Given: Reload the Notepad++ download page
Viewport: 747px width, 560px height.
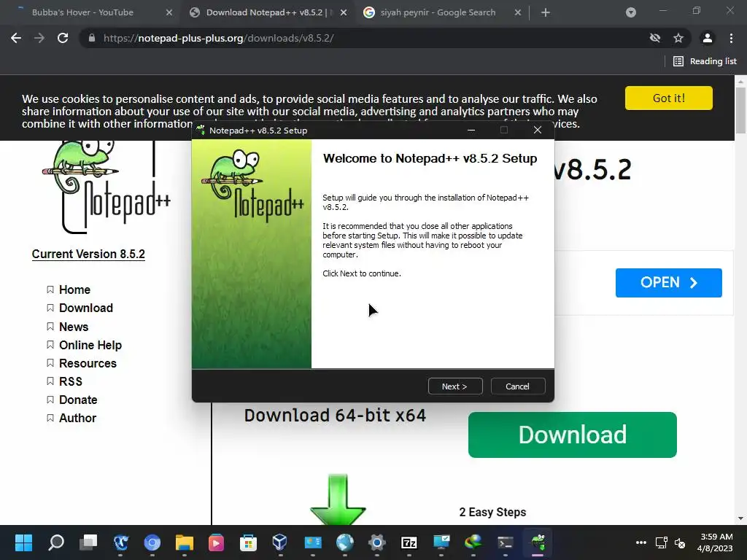Looking at the screenshot, I should coord(63,38).
